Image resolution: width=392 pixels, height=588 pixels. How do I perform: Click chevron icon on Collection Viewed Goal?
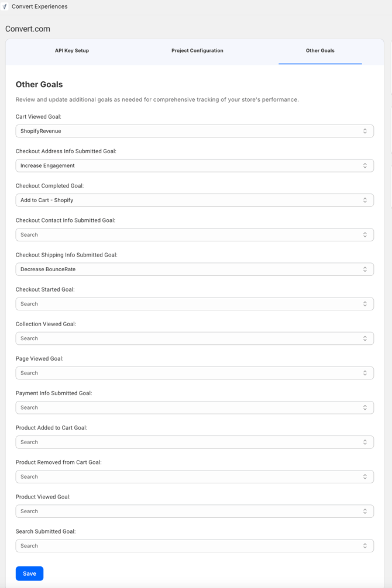(365, 338)
